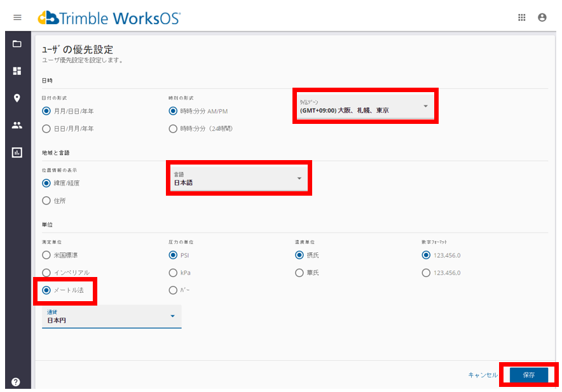Open the dashboard icon in sidebar
Viewport: 562px width, 392px height.
[17, 71]
